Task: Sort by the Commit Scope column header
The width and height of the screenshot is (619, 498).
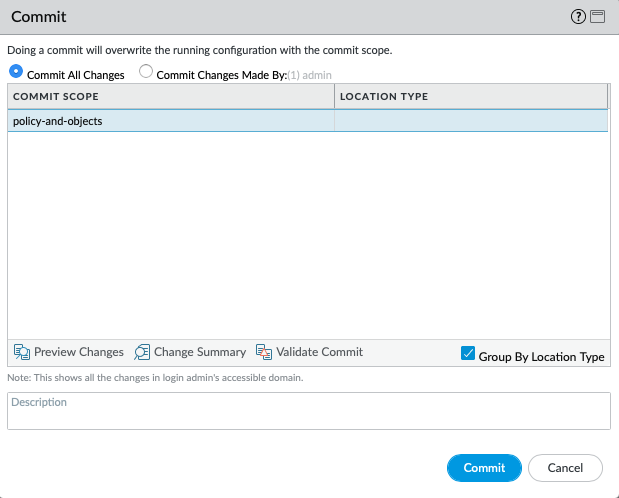Action: [170, 96]
